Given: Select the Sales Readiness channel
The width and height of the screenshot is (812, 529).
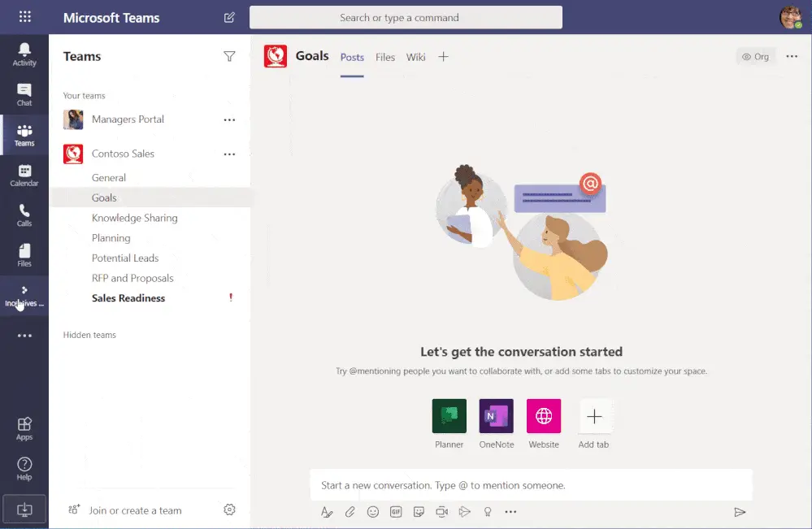Looking at the screenshot, I should tap(128, 298).
